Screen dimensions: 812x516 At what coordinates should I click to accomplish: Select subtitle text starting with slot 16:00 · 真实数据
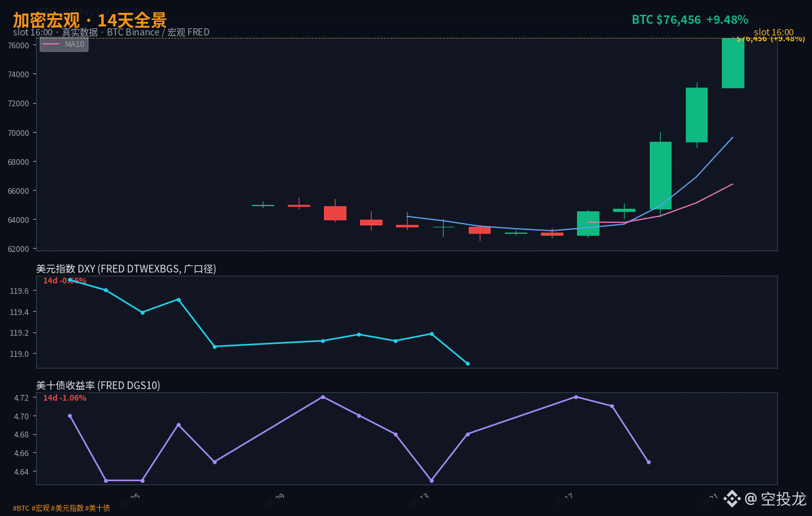pyautogui.click(x=111, y=32)
